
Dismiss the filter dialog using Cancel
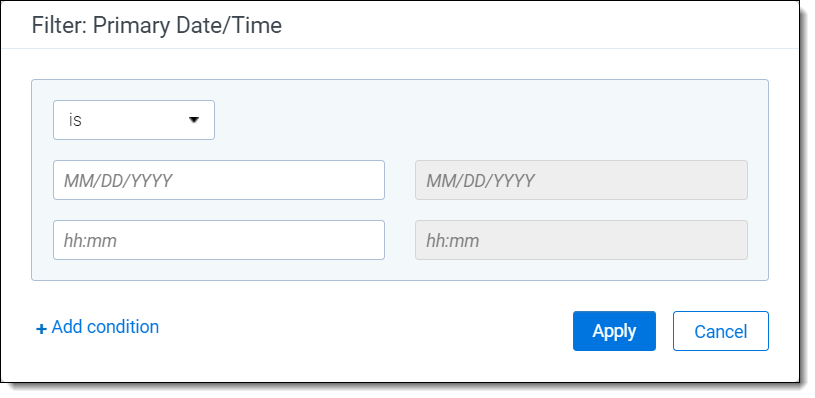click(x=720, y=331)
